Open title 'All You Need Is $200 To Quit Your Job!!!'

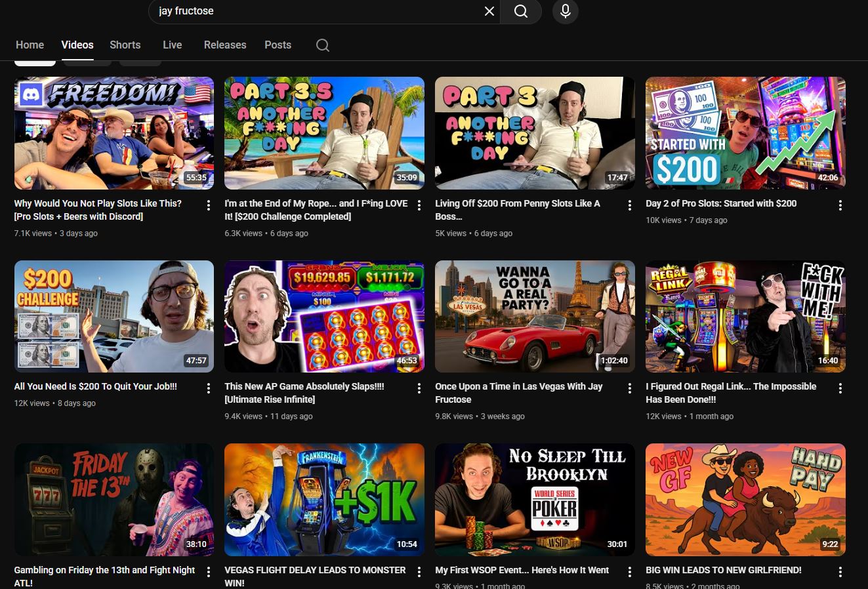(x=96, y=386)
